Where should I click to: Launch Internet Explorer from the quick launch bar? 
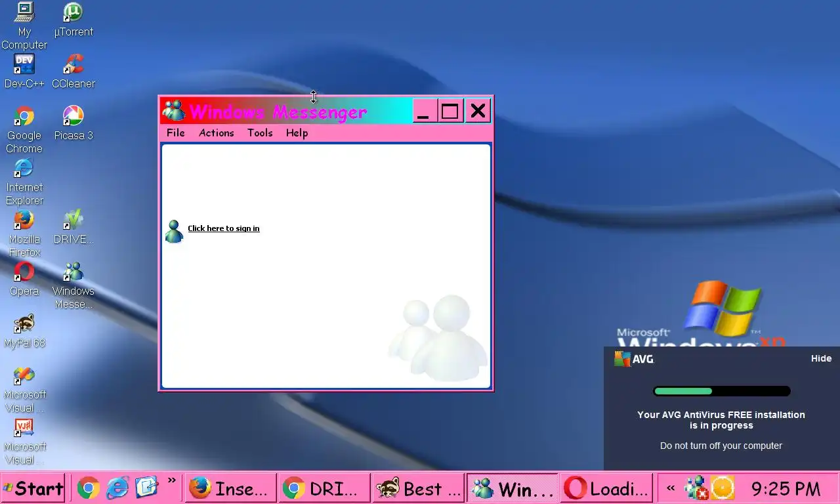(117, 488)
